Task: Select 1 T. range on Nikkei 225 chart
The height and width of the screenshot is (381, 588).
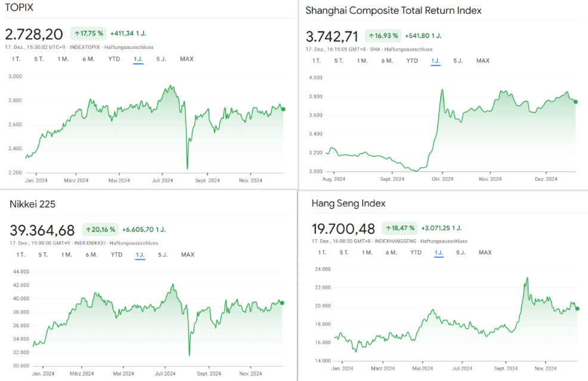Action: point(21,255)
